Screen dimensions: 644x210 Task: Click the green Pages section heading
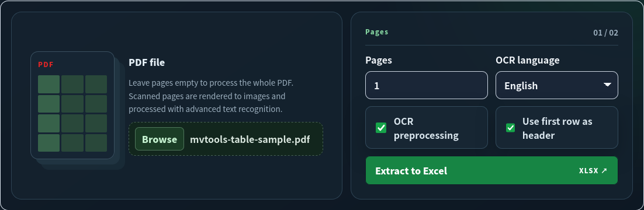[x=376, y=32]
